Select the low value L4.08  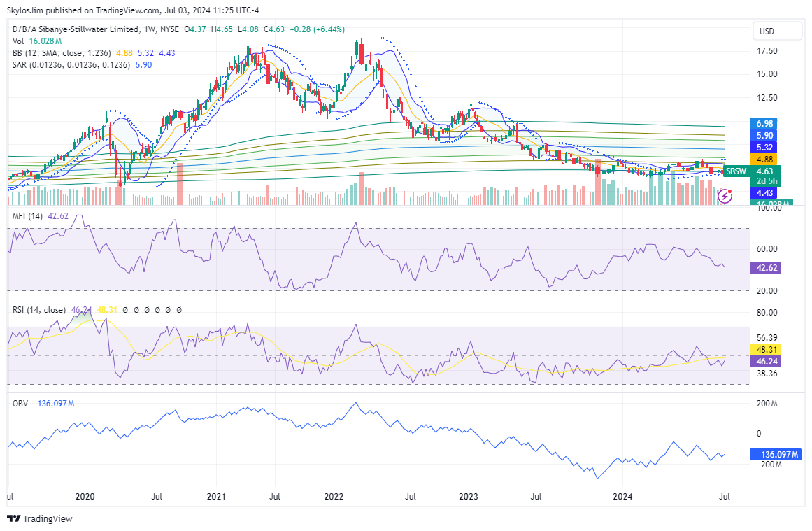click(248, 29)
